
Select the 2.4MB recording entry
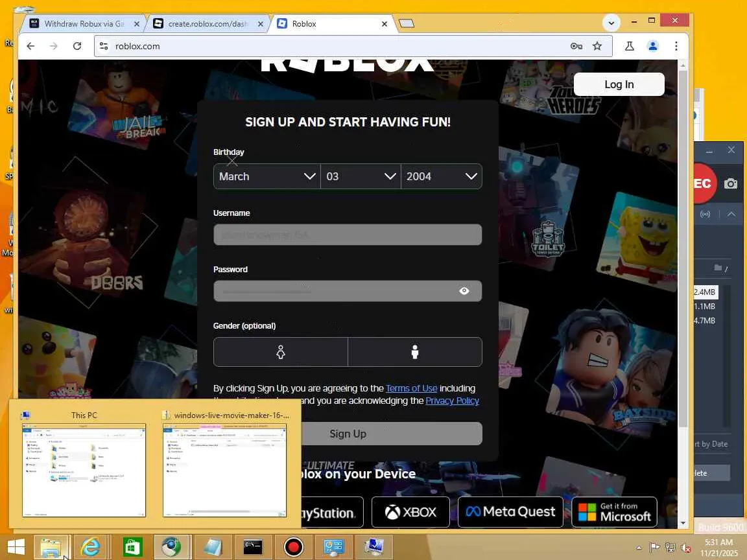[x=705, y=292]
